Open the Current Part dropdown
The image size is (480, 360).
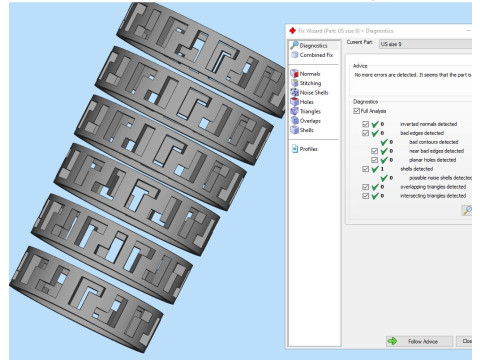click(x=425, y=44)
